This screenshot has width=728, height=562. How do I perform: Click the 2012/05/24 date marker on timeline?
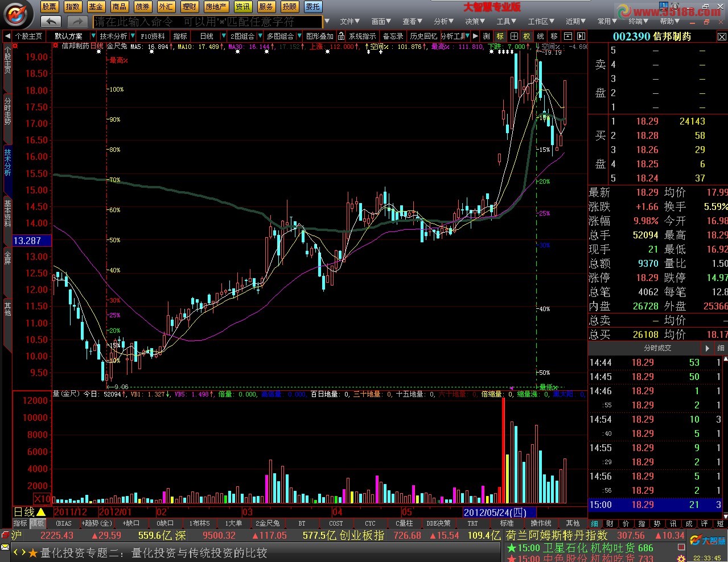(x=500, y=513)
